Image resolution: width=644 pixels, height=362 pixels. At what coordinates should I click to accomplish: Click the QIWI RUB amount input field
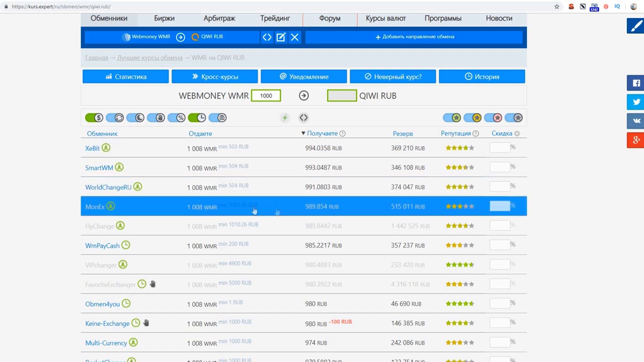pyautogui.click(x=342, y=96)
